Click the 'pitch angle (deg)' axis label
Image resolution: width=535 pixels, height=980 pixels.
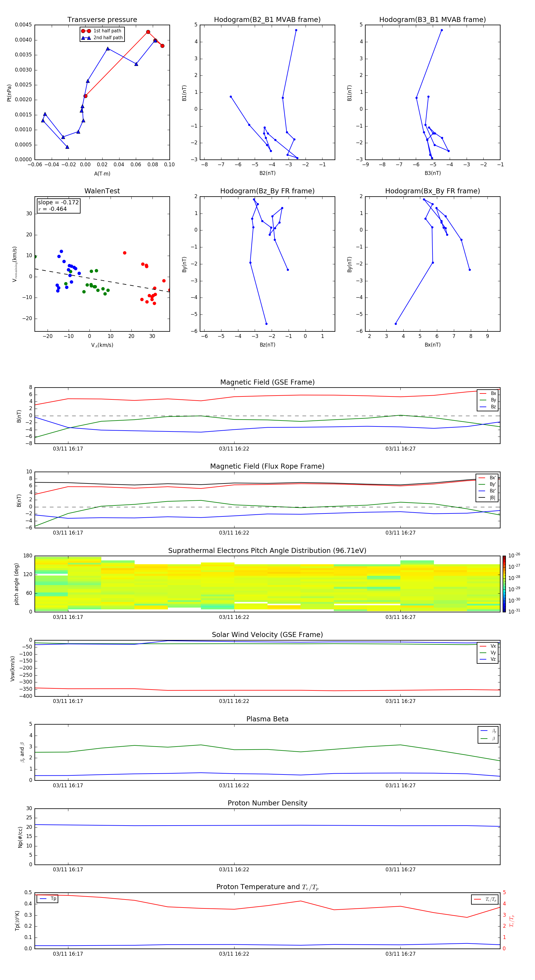[x=16, y=584]
